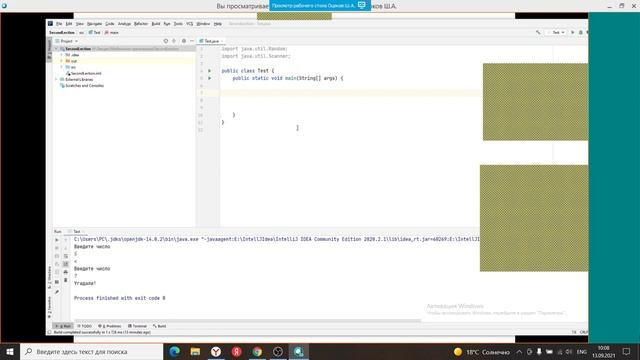Click the down stack trace arrow
The width and height of the screenshot is (640, 360).
tap(66, 248)
